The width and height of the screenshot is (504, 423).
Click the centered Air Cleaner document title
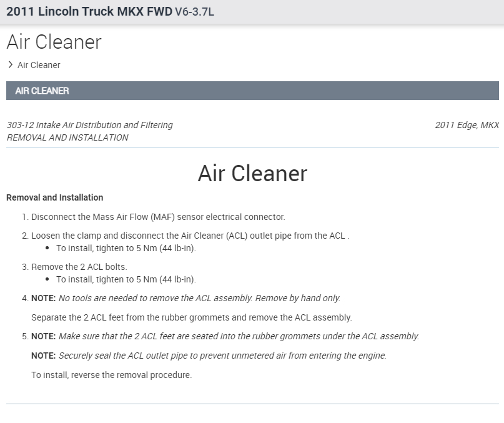pos(252,173)
